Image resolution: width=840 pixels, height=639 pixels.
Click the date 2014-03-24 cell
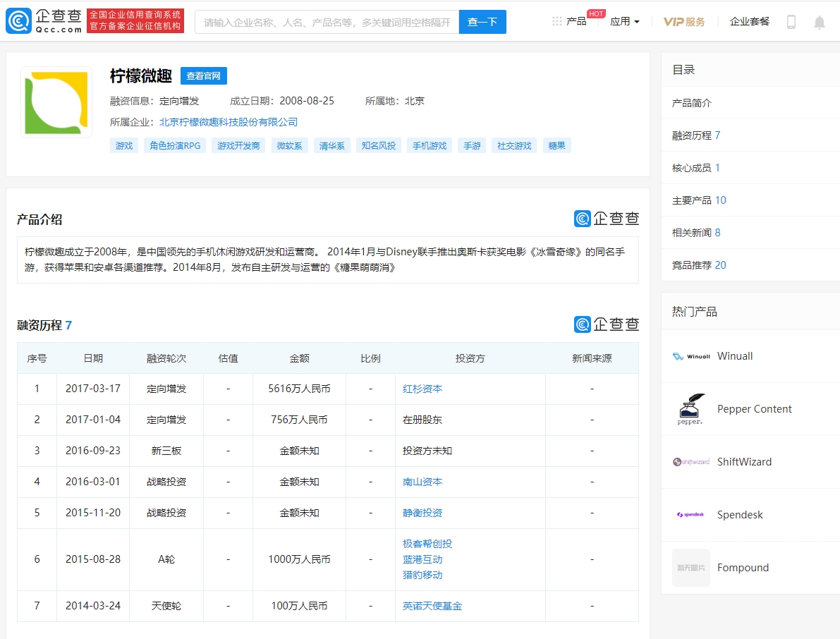click(x=93, y=606)
